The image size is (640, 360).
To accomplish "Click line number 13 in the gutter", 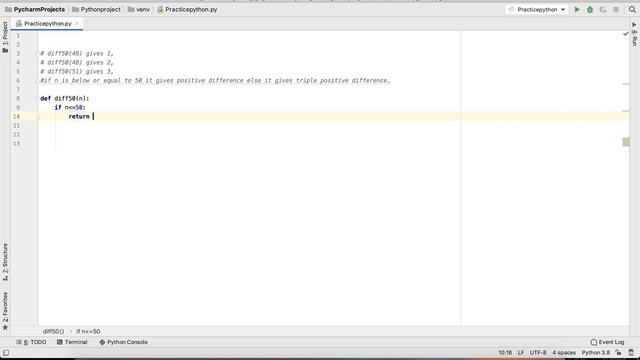I will pos(16,143).
